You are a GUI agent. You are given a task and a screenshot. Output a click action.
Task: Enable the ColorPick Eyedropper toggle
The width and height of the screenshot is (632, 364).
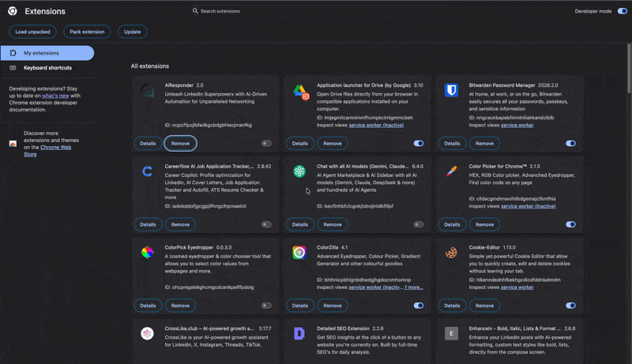coord(266,306)
